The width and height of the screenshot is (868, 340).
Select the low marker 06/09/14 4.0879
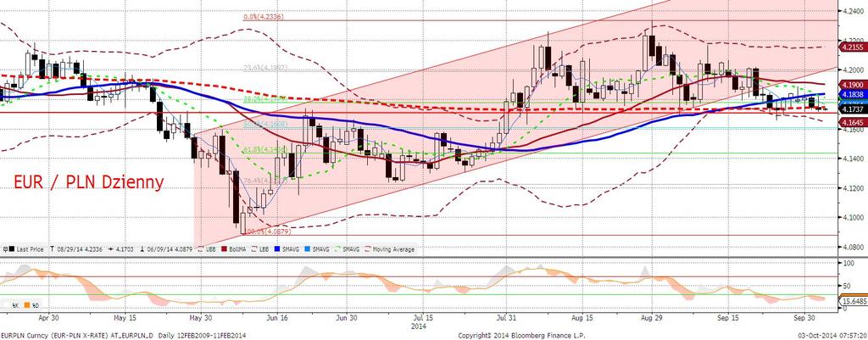166,249
